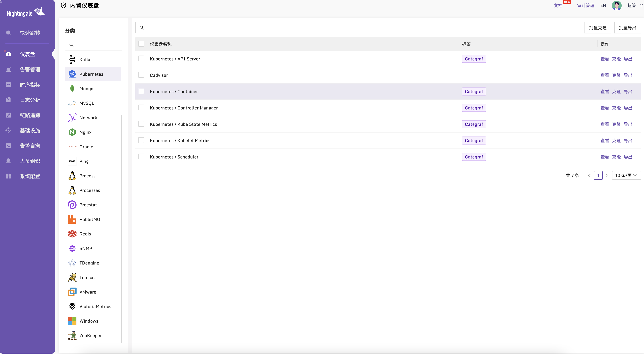Open the 审计管理 link
Screen dimensions: 644x354
[586, 5]
